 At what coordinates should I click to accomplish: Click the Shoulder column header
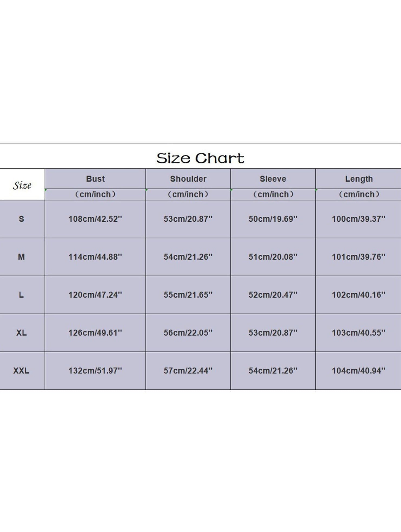click(188, 179)
